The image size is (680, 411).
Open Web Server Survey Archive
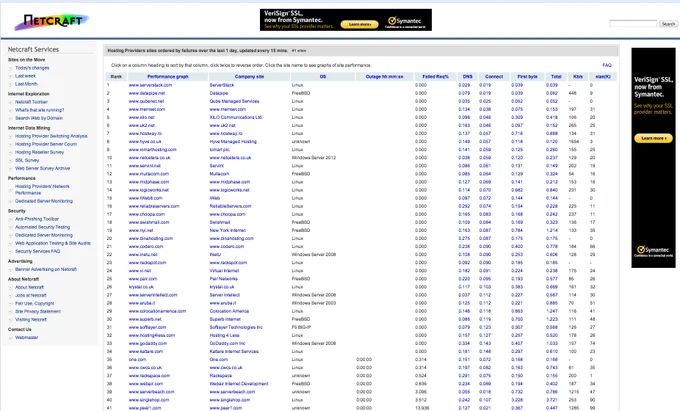tap(42, 168)
